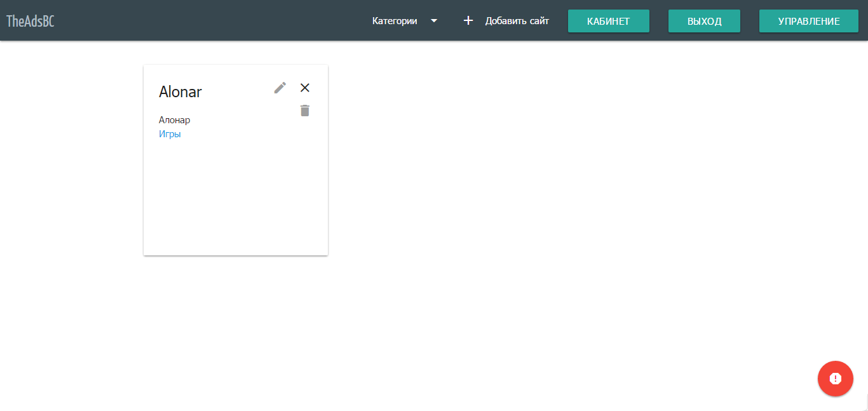
Task: Open the Категории menu label
Action: (395, 21)
